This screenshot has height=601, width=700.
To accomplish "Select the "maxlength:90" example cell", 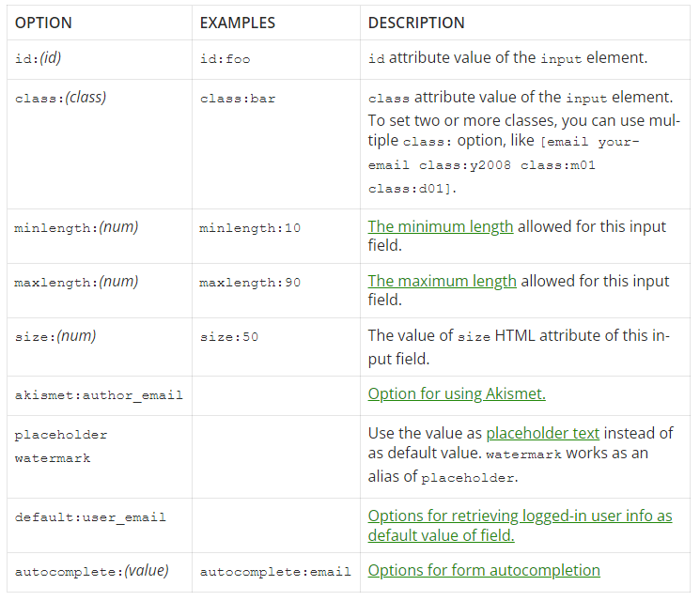I will tap(250, 282).
